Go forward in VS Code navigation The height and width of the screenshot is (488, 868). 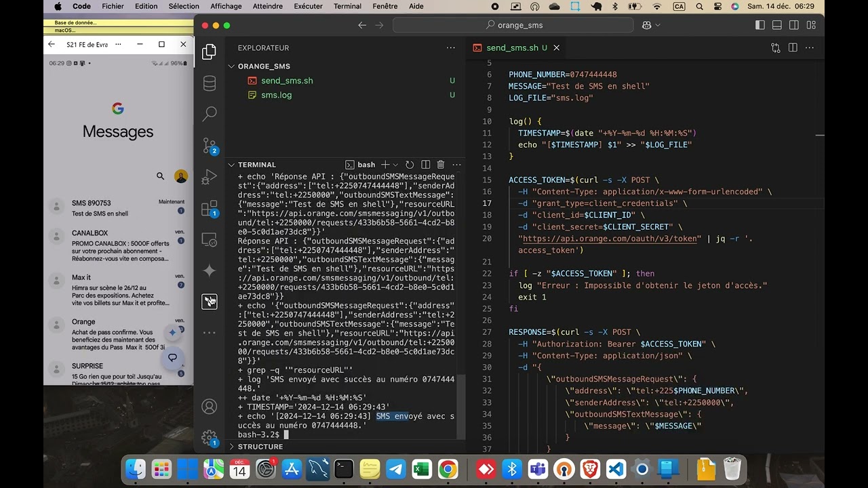(x=379, y=25)
